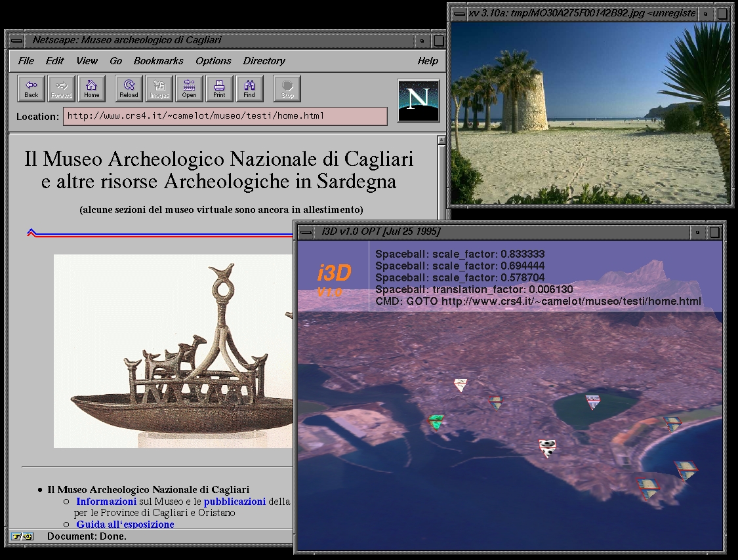
Task: Click the bullet text "Il Museo Archeologico Nazionale di Cagliari"
Action: point(148,490)
